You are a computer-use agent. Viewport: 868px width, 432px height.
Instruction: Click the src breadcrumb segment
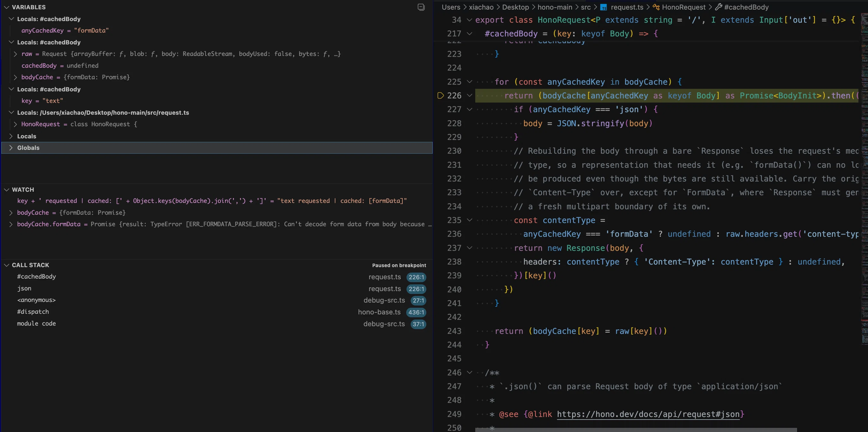point(585,7)
